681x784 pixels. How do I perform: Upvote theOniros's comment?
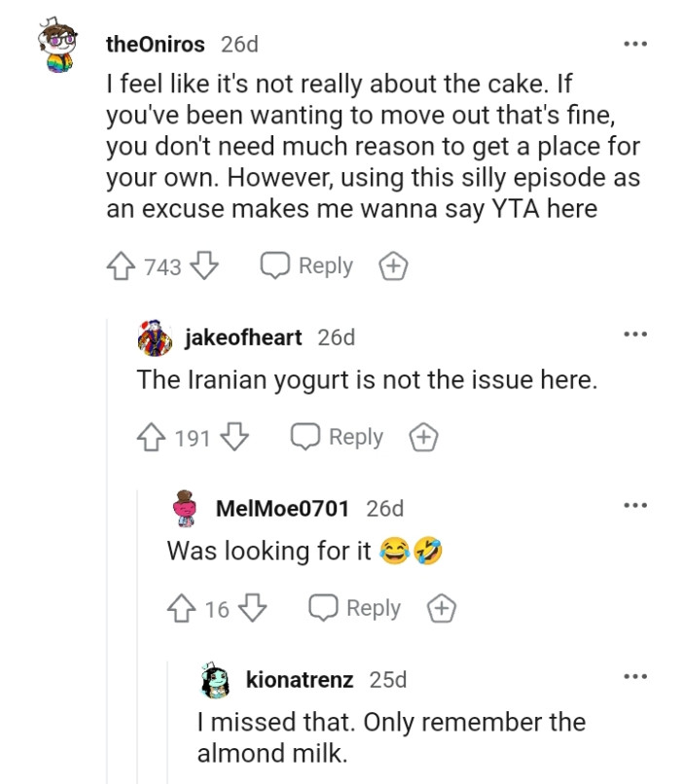coord(120,265)
